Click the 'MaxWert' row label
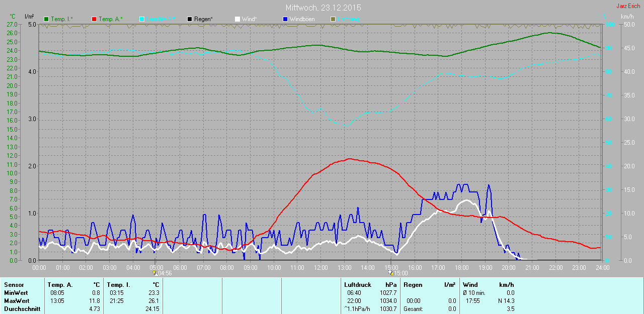The width and height of the screenshot is (644, 314). (16, 301)
